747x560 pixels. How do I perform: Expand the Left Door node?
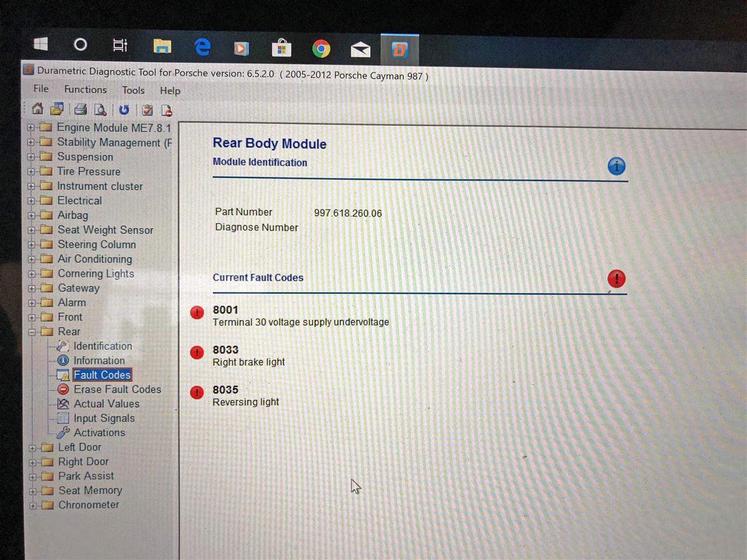[33, 448]
